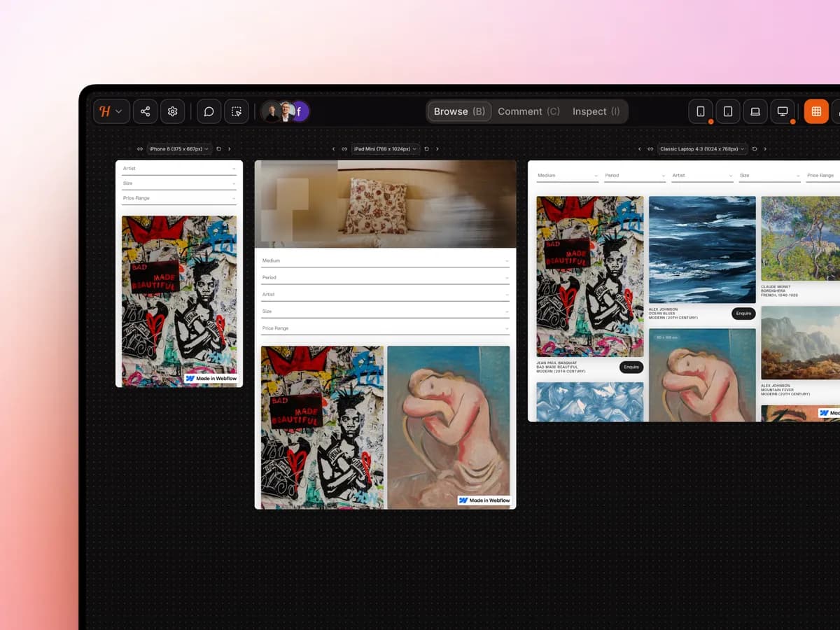Toggle the tablet viewport icon
The width and height of the screenshot is (840, 630).
[x=728, y=111]
